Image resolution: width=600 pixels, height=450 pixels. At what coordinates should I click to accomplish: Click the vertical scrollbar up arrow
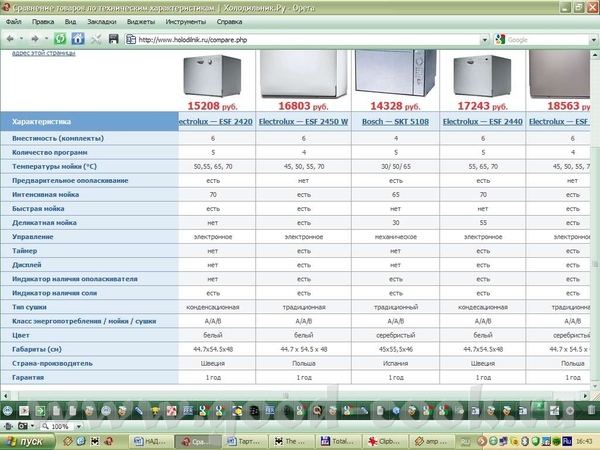(x=595, y=55)
